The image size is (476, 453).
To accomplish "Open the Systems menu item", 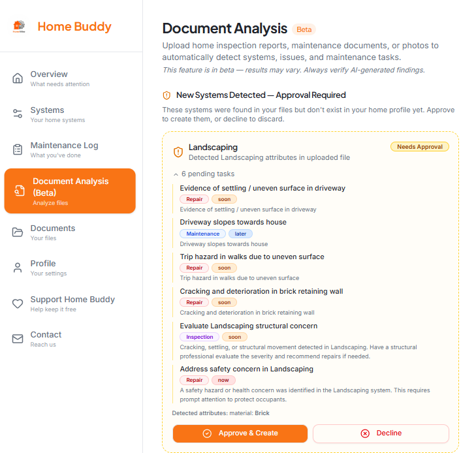I will [70, 114].
